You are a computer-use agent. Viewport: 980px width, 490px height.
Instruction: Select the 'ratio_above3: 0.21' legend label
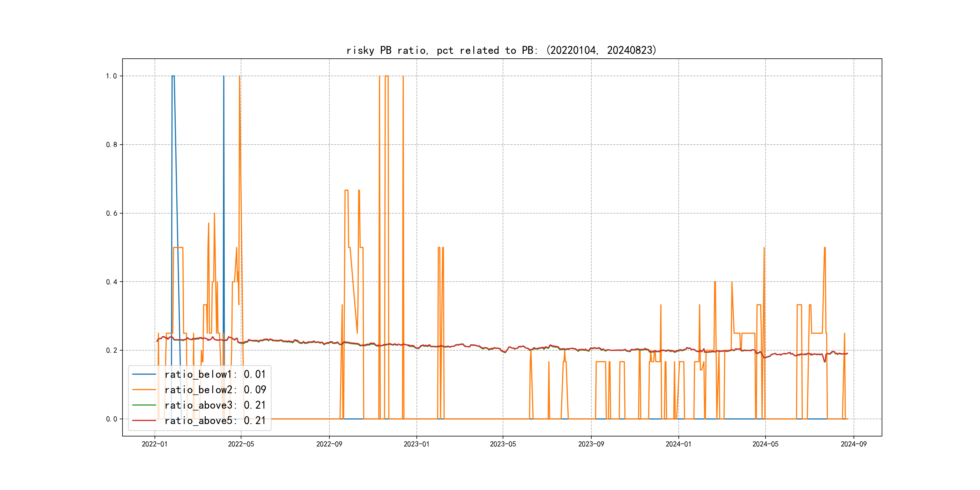click(x=215, y=405)
